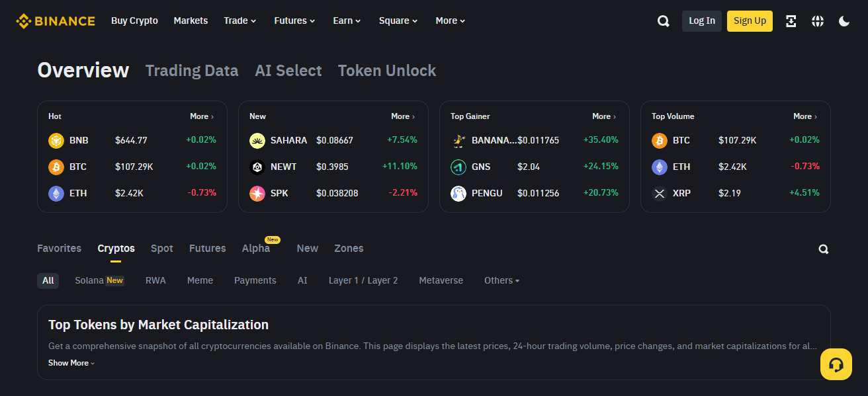Screen dimensions: 868x396
Task: Expand the Square dropdown menu
Action: (398, 21)
